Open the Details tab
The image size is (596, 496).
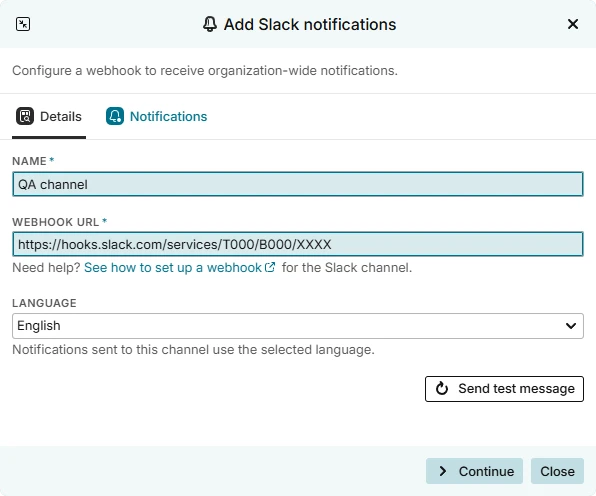pos(49,117)
